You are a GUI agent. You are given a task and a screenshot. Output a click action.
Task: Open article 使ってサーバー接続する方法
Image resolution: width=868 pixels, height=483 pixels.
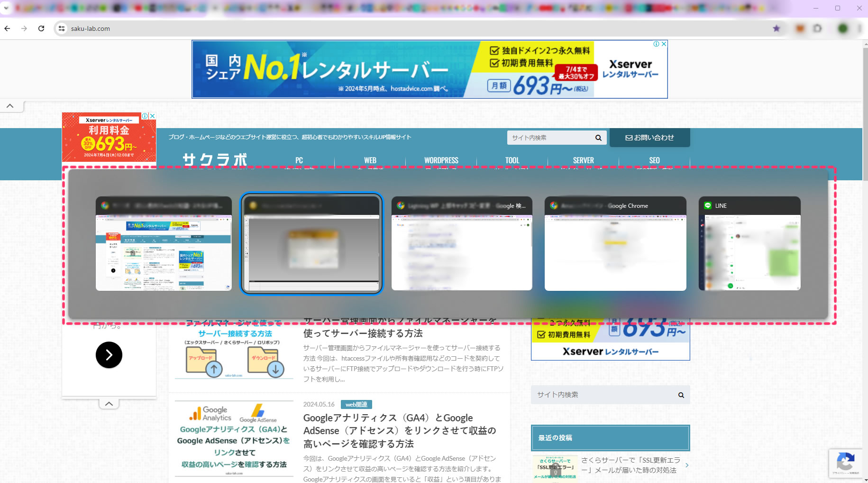pyautogui.click(x=363, y=333)
